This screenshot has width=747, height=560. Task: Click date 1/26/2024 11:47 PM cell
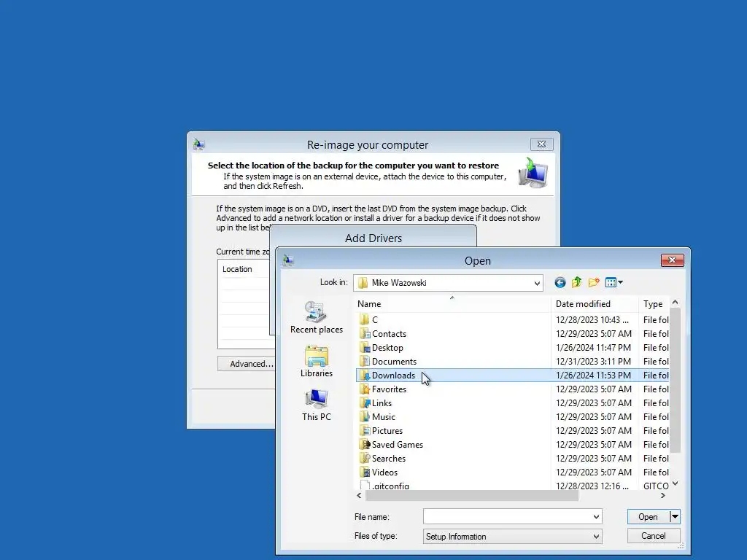[x=593, y=348]
